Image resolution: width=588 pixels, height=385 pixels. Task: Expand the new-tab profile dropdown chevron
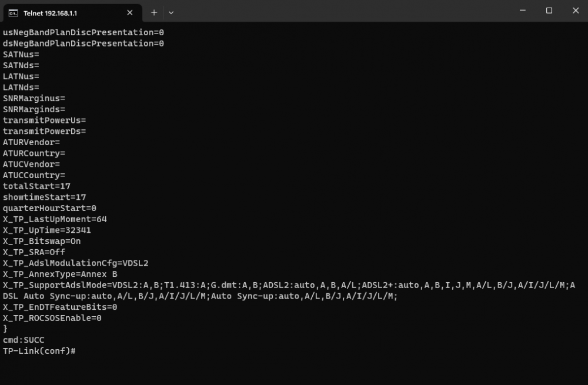pos(171,12)
